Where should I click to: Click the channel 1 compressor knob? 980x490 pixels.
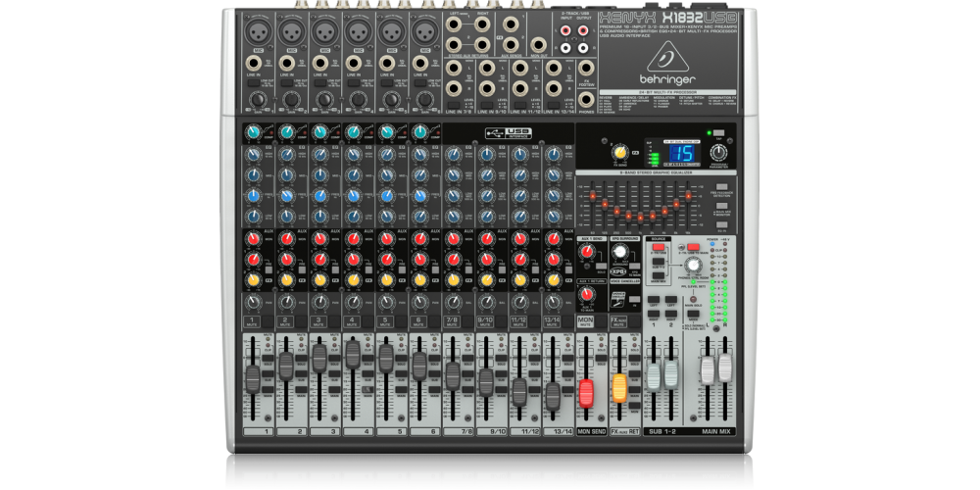(x=253, y=132)
